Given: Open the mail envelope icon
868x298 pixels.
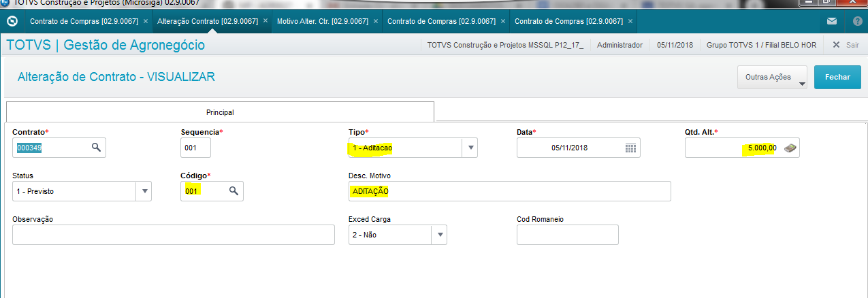Looking at the screenshot, I should [x=832, y=21].
